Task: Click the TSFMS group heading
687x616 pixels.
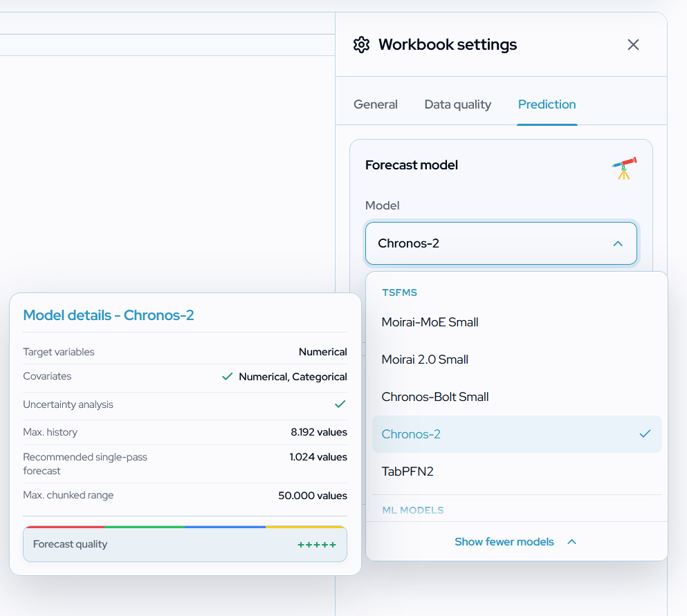Action: click(399, 292)
